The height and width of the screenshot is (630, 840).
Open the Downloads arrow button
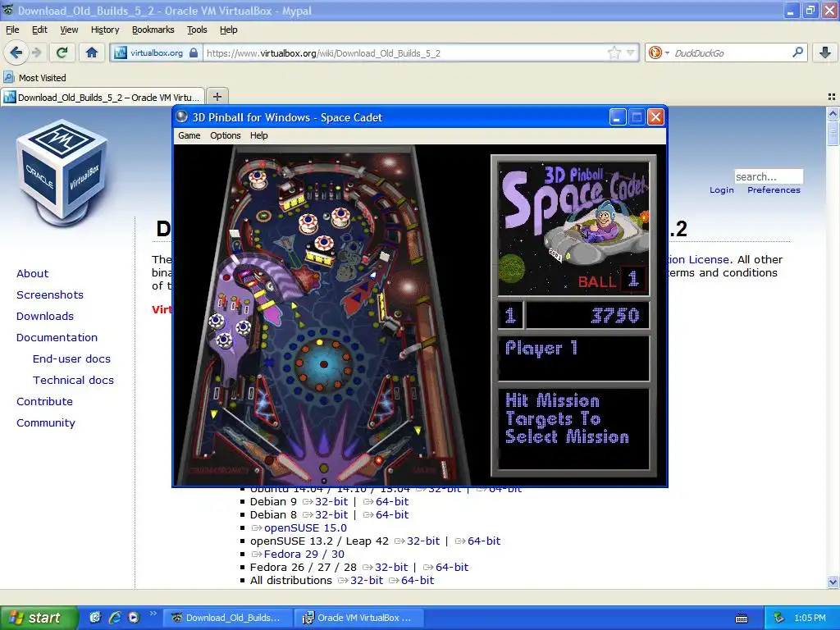pyautogui.click(x=825, y=52)
